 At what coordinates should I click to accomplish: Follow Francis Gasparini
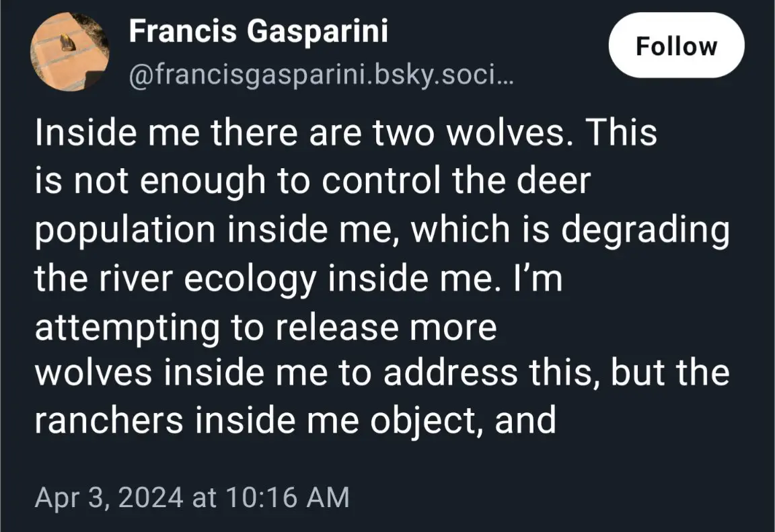(x=676, y=46)
